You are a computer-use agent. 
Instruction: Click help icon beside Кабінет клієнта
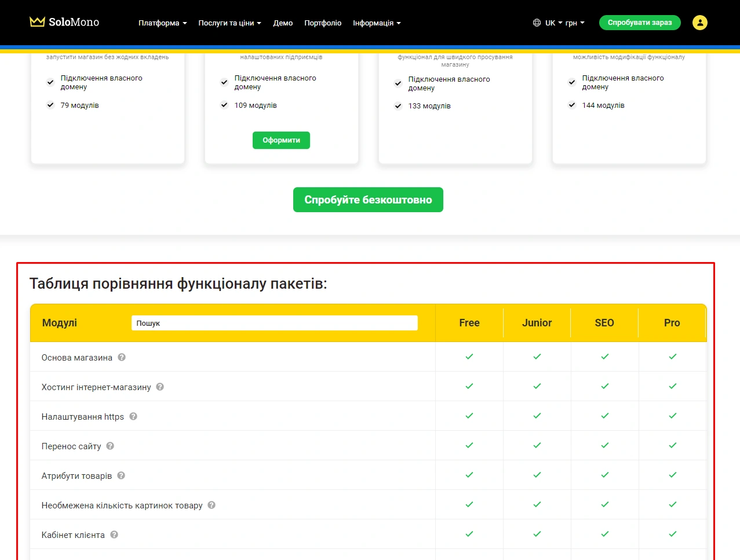tap(114, 534)
